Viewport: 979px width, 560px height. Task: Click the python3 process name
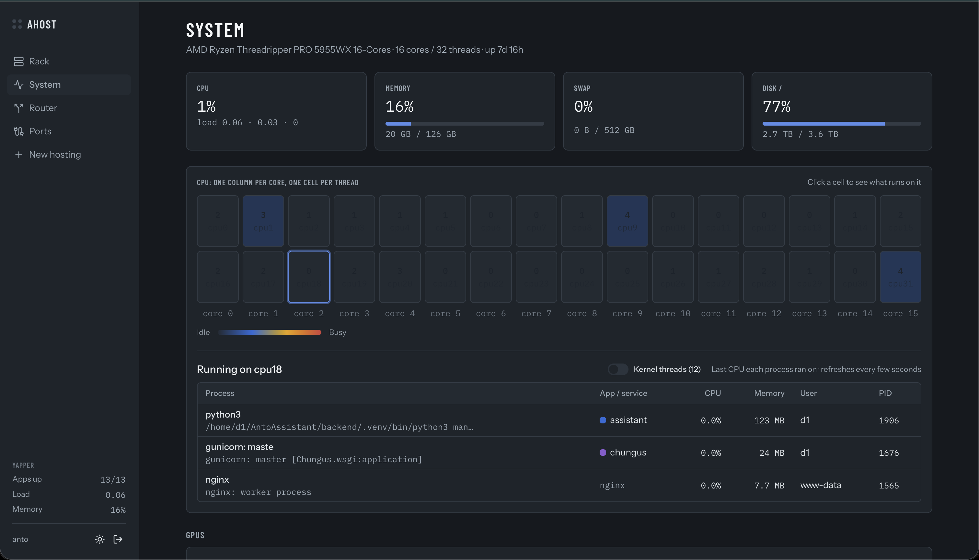(223, 414)
